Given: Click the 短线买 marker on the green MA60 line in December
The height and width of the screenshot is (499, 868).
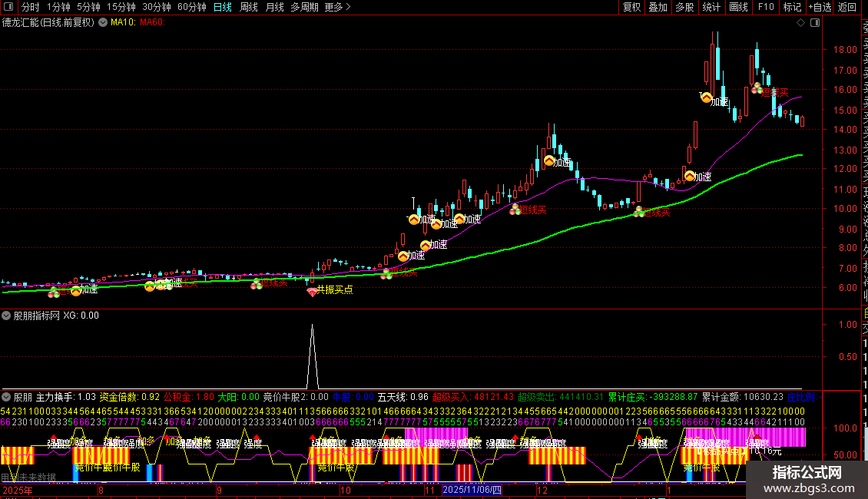Looking at the screenshot, I should point(639,211).
